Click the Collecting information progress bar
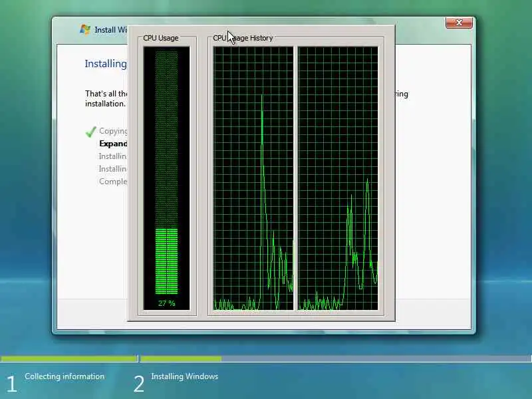532x399 pixels. [x=69, y=358]
